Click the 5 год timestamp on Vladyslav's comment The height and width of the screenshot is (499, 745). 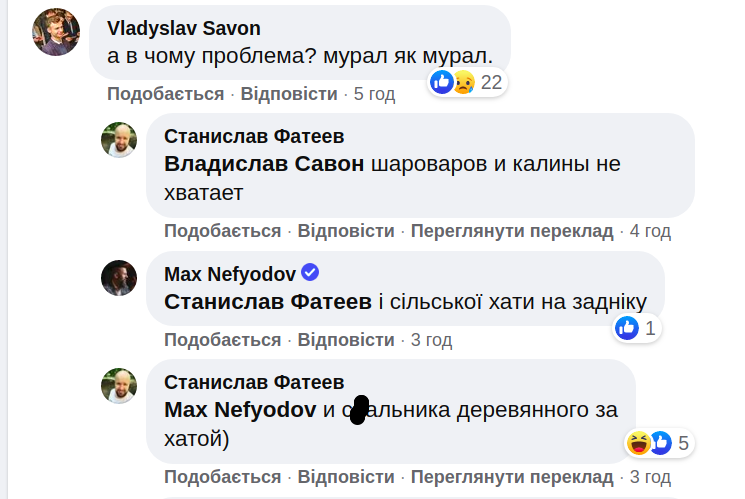point(374,94)
